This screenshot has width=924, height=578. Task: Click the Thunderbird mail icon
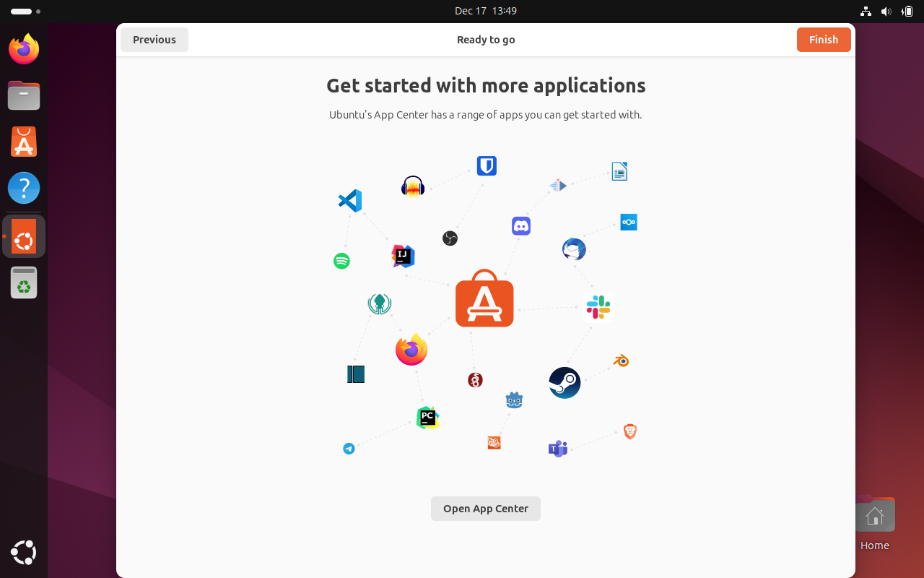click(573, 249)
